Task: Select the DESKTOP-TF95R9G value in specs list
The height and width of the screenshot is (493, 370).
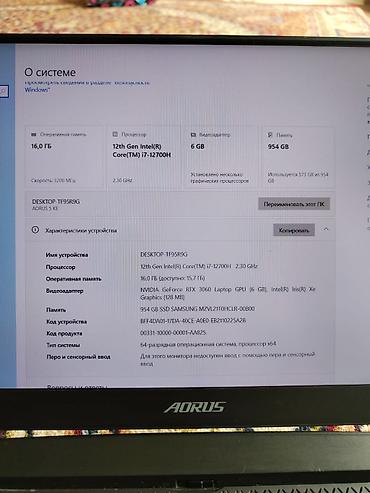Action: (x=164, y=254)
